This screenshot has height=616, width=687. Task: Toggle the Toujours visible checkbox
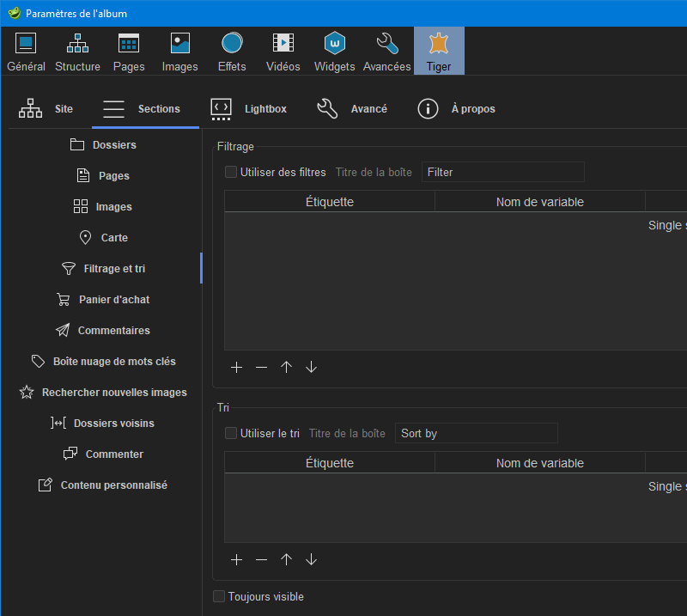tap(219, 596)
